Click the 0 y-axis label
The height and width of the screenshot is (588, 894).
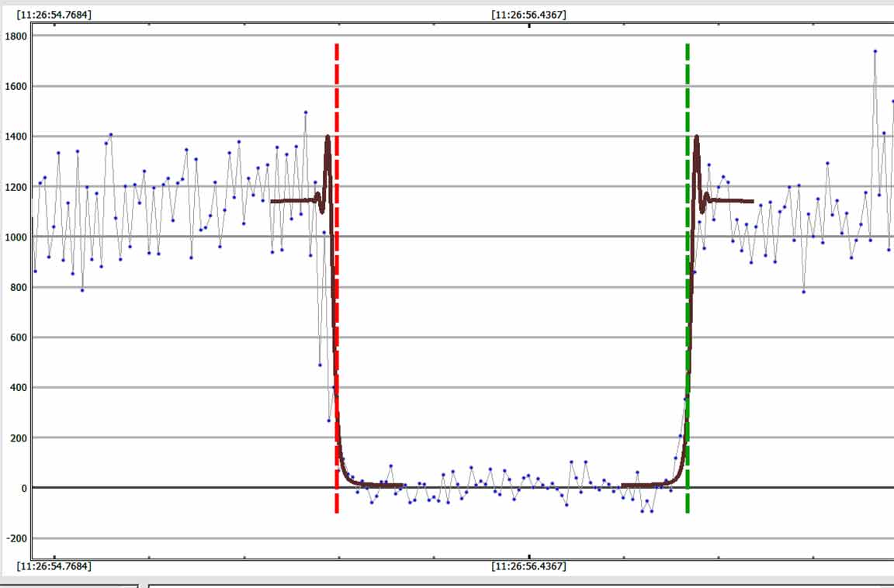coord(24,488)
